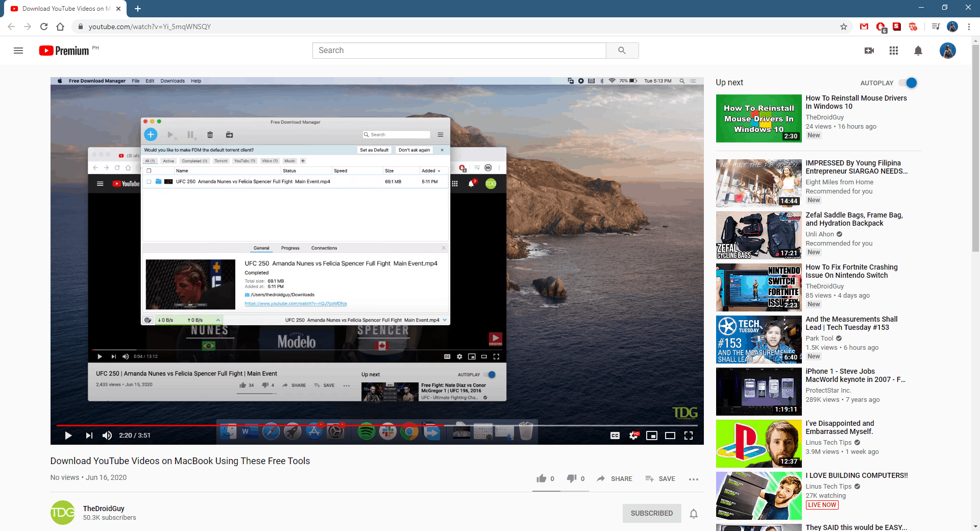Toggle subtitles with the CC button
980x531 pixels.
[615, 436]
